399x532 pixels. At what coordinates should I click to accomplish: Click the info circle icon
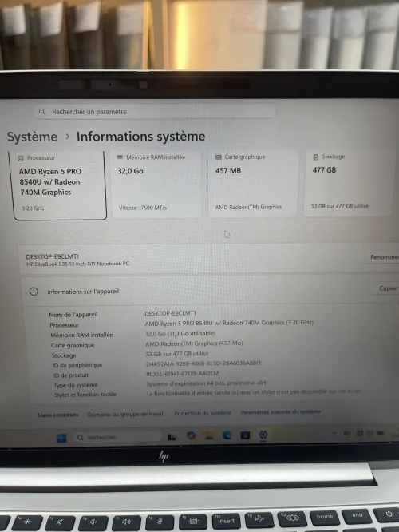[x=34, y=292]
